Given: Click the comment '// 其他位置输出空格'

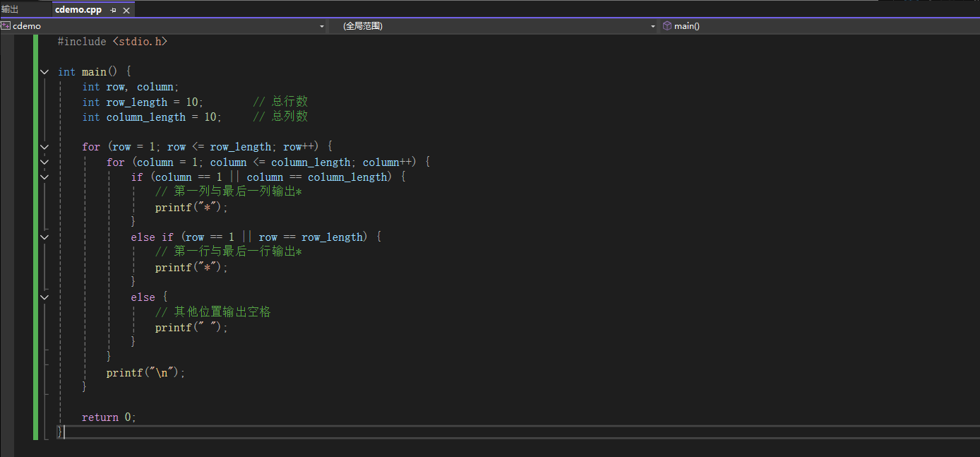Looking at the screenshot, I should [x=213, y=312].
